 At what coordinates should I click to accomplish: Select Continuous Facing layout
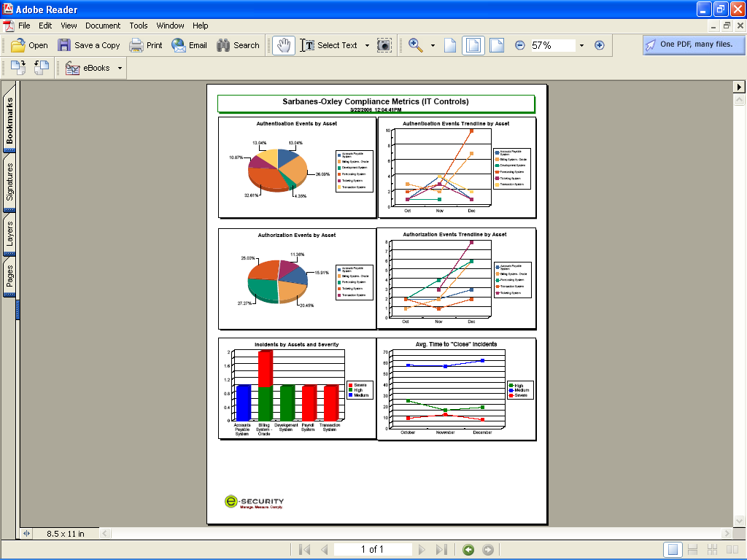pos(712,550)
